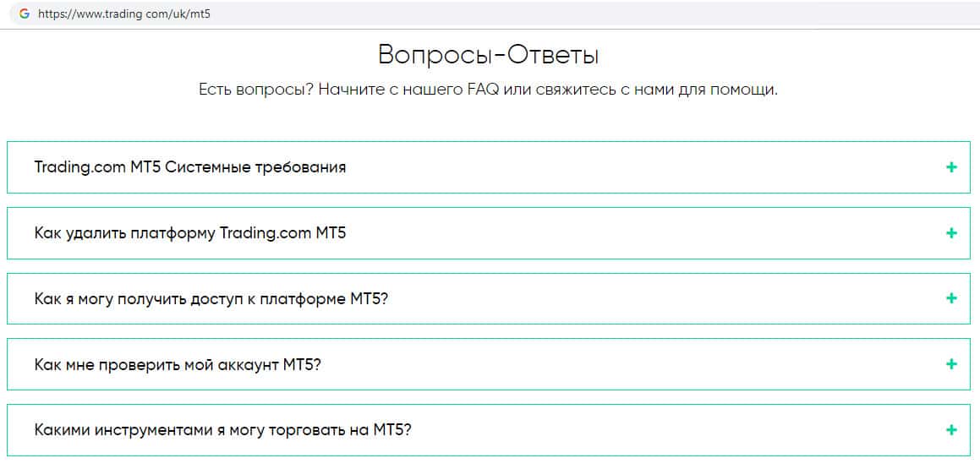Viewport: 980px width, 469px height.
Task: Select the trading.com URL text
Action: coord(123,14)
